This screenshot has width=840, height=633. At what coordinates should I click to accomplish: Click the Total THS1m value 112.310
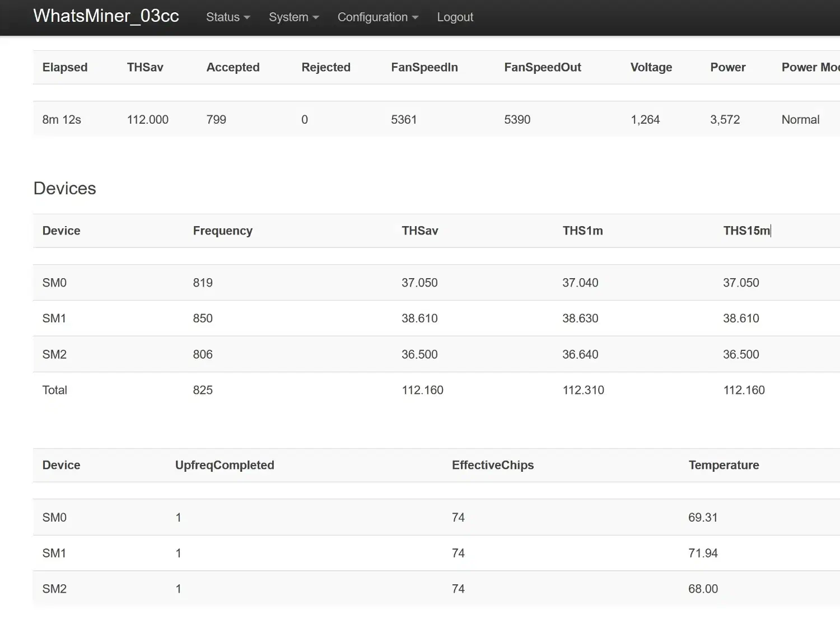point(583,390)
